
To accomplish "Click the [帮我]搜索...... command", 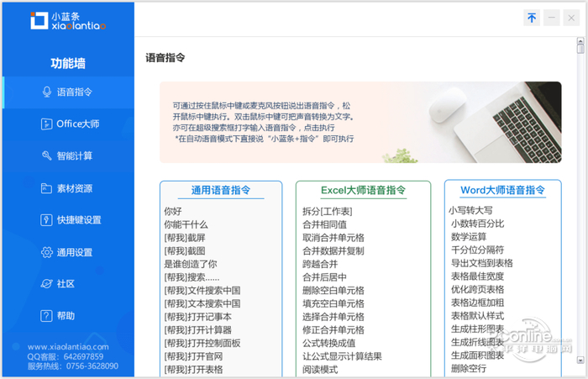I will pyautogui.click(x=192, y=277).
